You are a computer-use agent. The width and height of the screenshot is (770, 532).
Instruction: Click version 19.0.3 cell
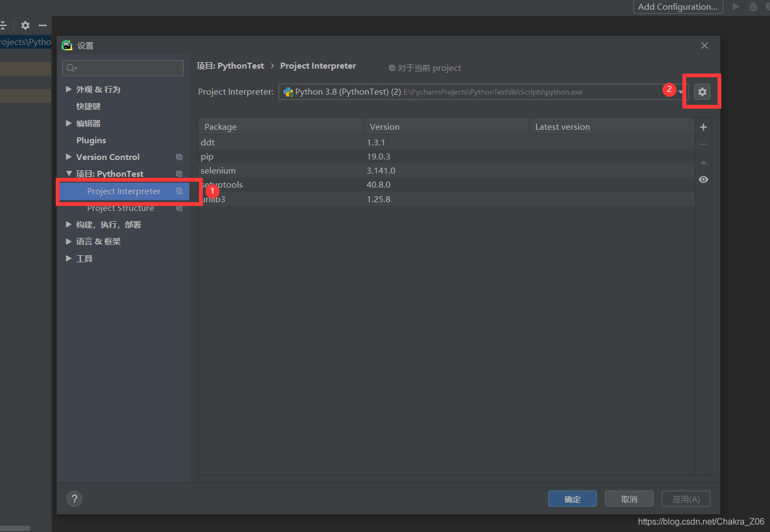(379, 156)
